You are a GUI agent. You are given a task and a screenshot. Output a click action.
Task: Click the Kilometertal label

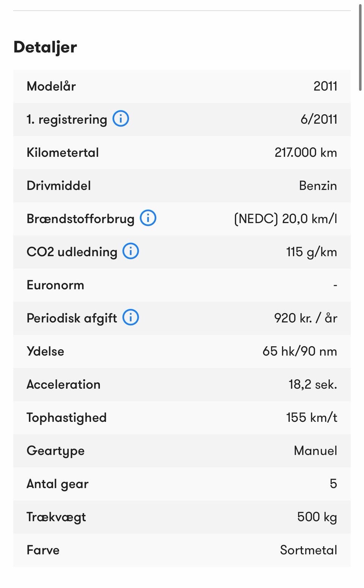[63, 153]
